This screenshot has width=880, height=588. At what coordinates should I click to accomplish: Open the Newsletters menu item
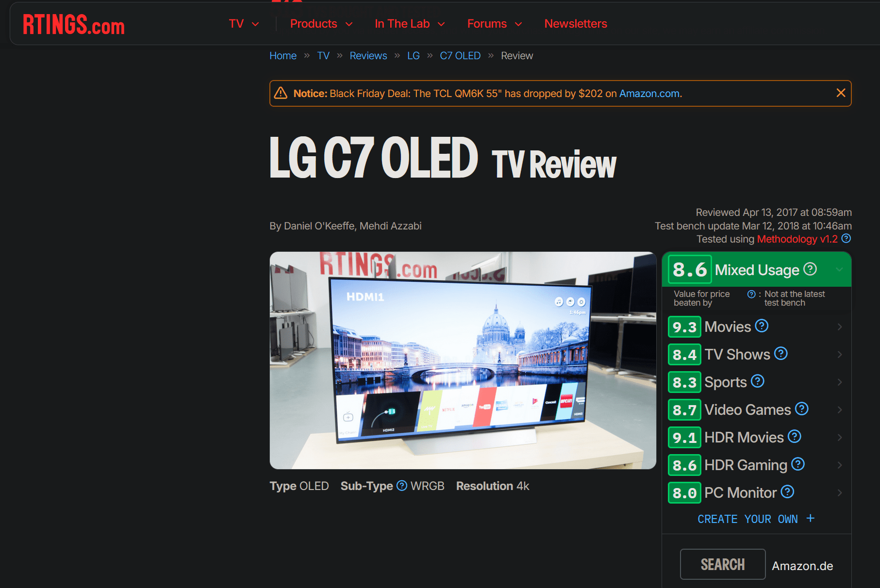pos(576,24)
